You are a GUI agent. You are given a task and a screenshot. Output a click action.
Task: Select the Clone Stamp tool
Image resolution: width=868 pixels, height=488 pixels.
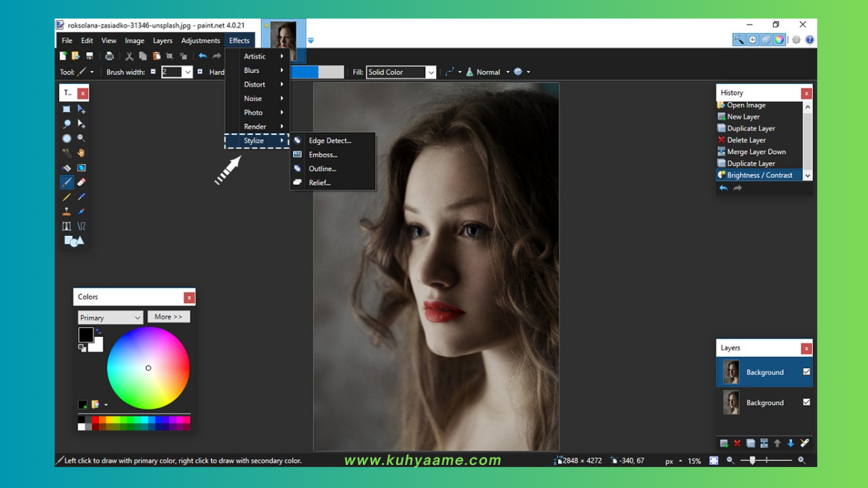click(x=66, y=212)
